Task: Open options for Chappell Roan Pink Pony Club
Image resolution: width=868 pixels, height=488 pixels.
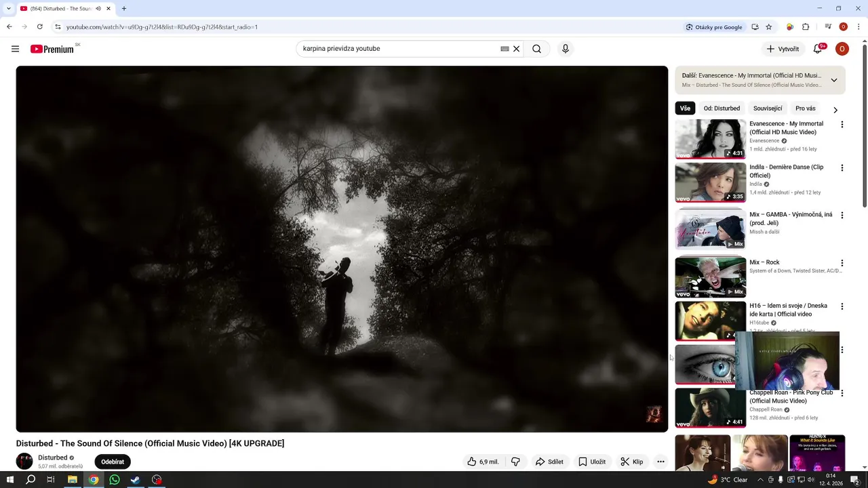Action: pos(842,393)
